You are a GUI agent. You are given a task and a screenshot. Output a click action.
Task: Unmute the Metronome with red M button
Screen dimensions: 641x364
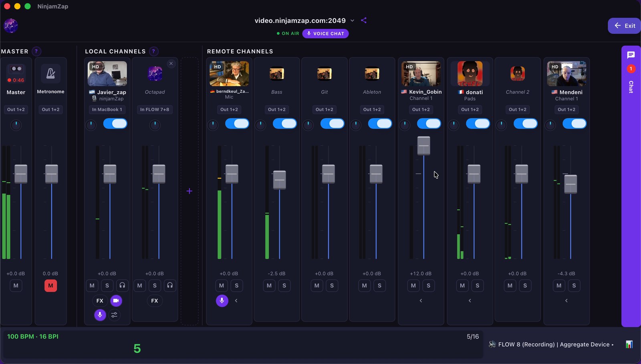pos(50,286)
